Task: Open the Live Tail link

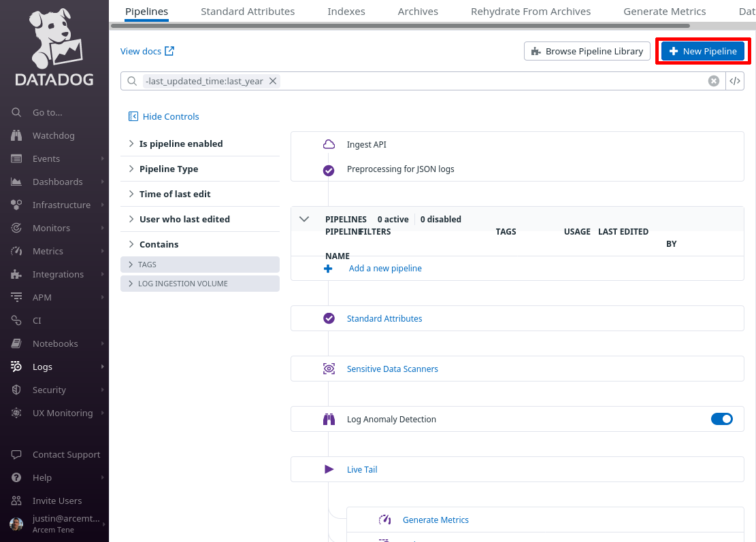Action: click(362, 469)
